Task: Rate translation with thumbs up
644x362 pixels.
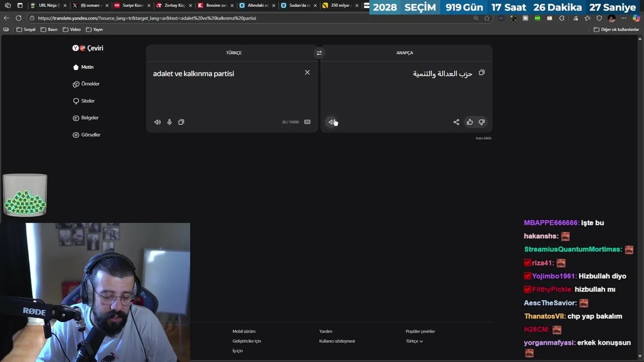Action: [x=470, y=122]
